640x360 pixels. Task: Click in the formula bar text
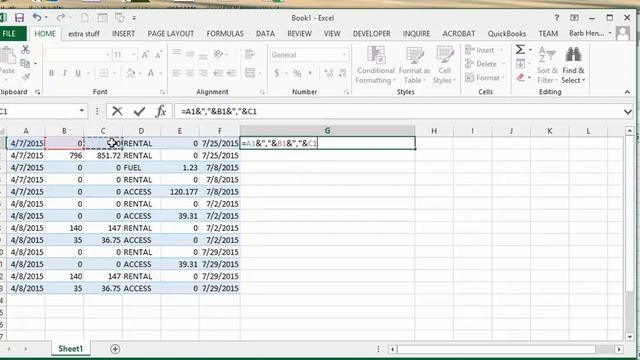pyautogui.click(x=219, y=111)
